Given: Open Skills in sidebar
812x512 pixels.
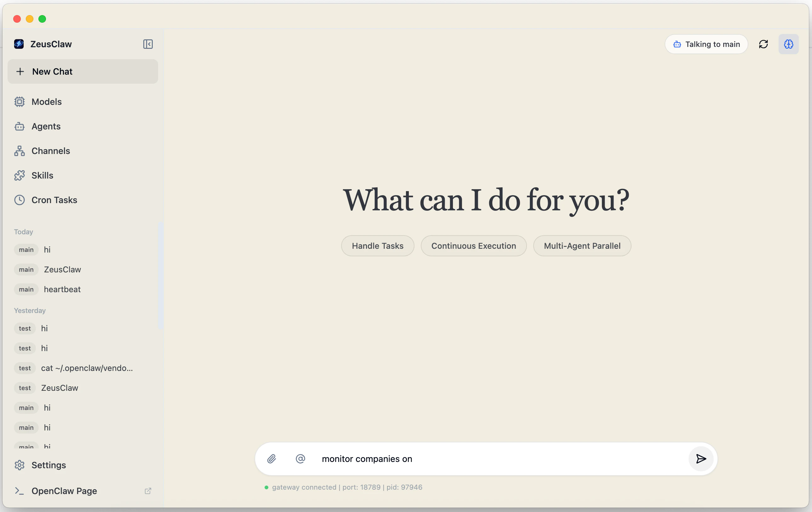Looking at the screenshot, I should (x=42, y=176).
